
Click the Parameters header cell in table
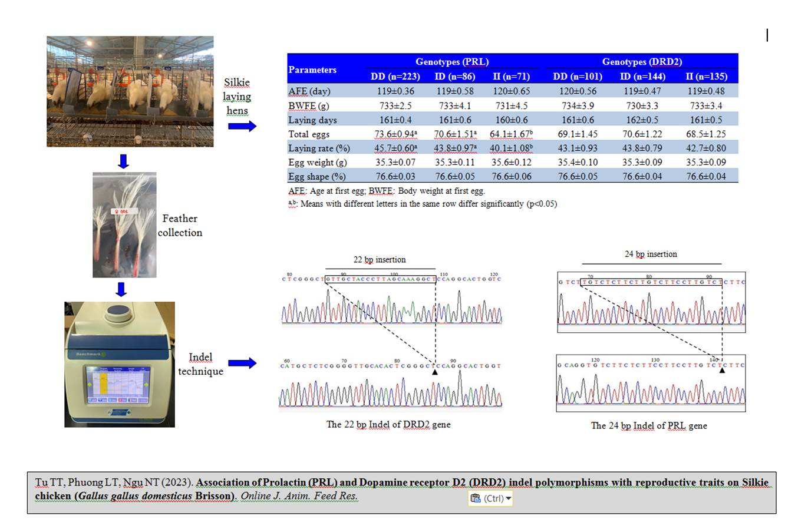[x=312, y=70]
